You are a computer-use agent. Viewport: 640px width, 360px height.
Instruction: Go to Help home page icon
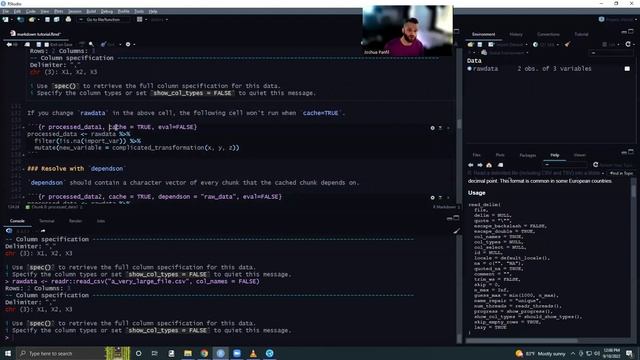(489, 165)
